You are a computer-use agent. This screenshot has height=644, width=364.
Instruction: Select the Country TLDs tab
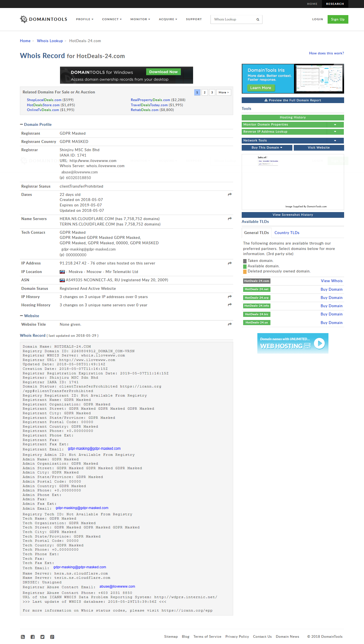coord(287,233)
